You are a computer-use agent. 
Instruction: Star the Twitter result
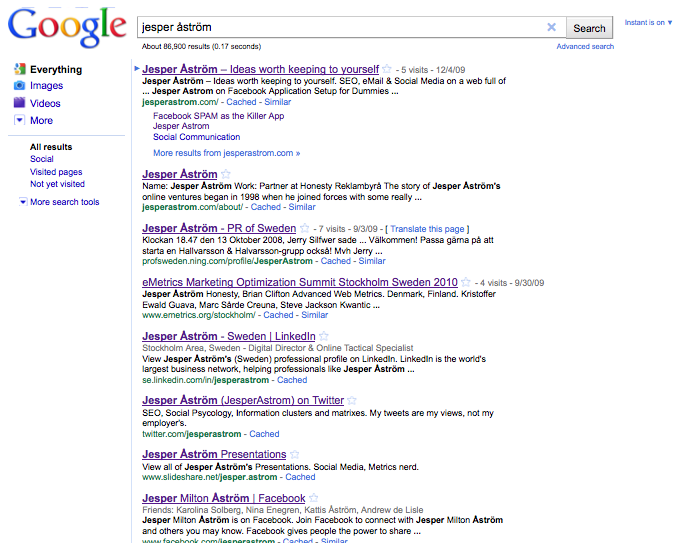coord(352,400)
